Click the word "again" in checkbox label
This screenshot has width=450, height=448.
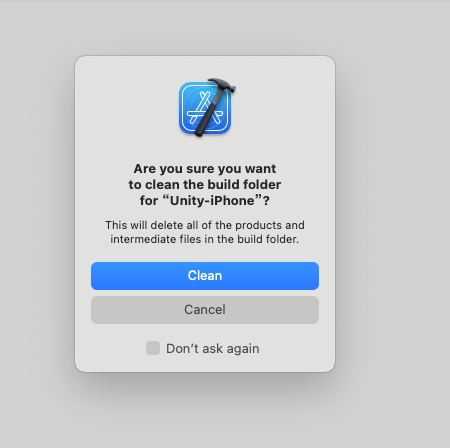(243, 349)
